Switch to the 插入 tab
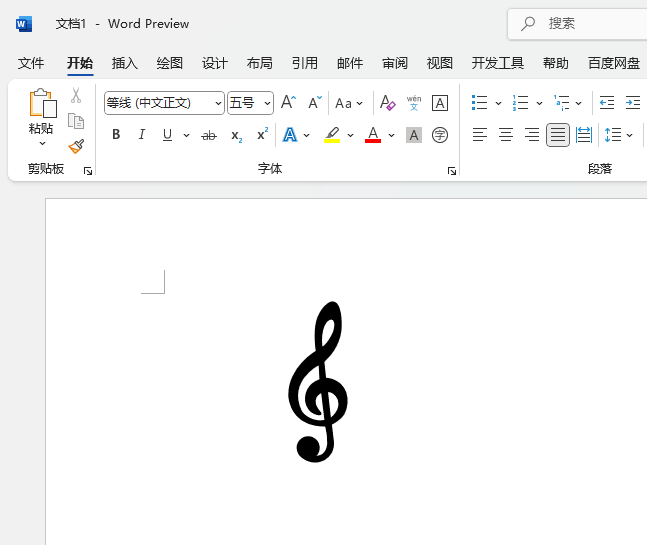The height and width of the screenshot is (545, 647). click(125, 63)
